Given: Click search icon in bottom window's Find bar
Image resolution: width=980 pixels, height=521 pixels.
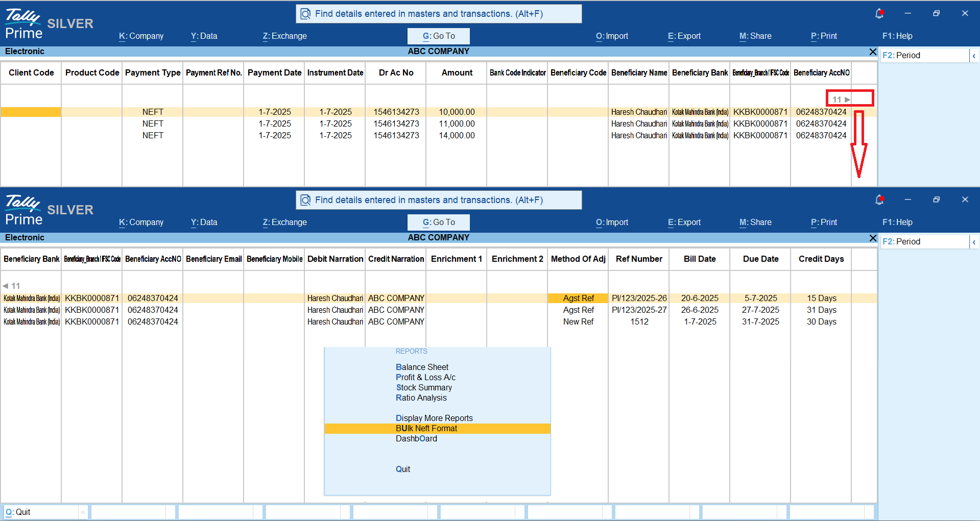Looking at the screenshot, I should [305, 200].
